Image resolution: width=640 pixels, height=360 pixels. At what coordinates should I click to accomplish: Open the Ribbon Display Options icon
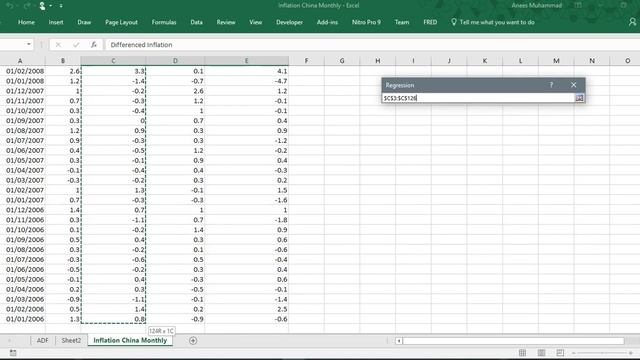578,5
